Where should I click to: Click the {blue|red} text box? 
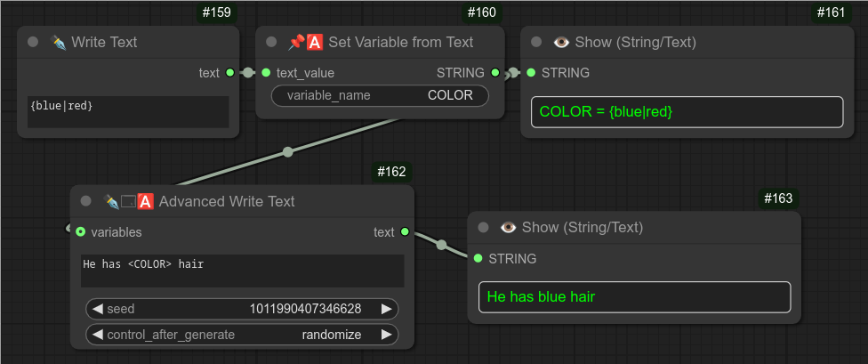[128, 111]
